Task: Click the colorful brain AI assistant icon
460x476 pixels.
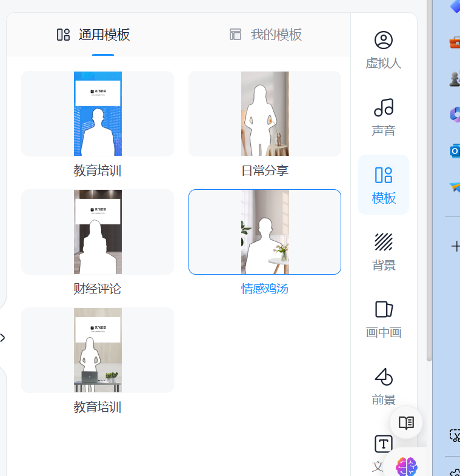Action: point(407,466)
